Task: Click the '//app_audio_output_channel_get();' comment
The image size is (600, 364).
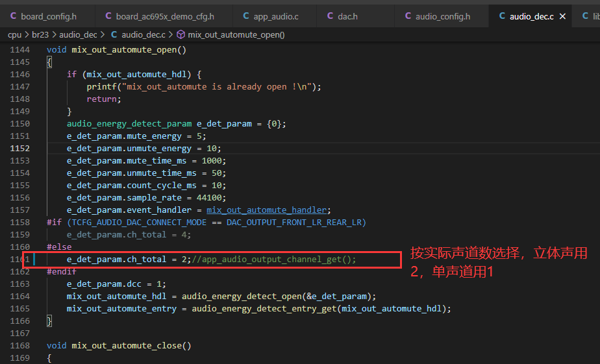Action: tap(274, 260)
